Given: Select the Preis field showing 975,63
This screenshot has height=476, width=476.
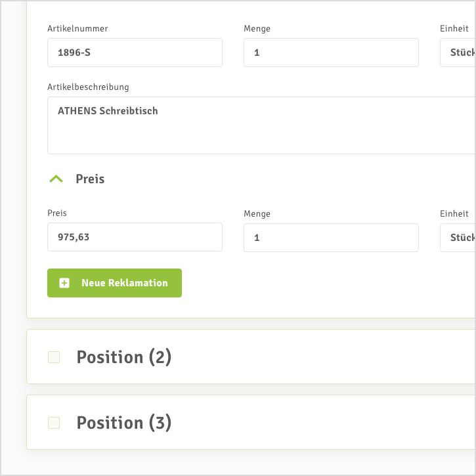Looking at the screenshot, I should 135,238.
